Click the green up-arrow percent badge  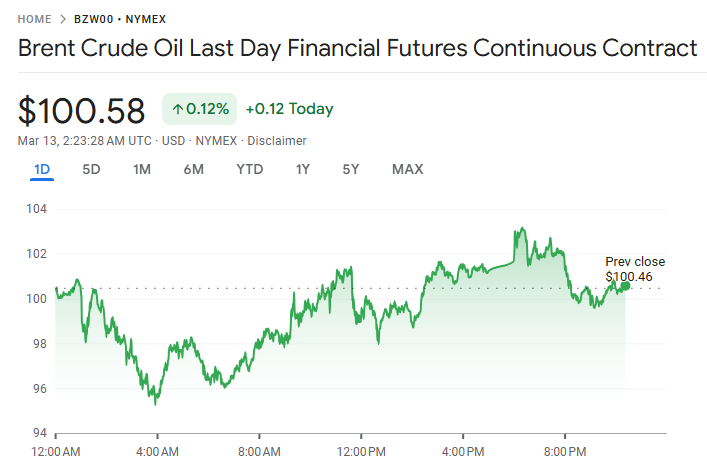199,109
